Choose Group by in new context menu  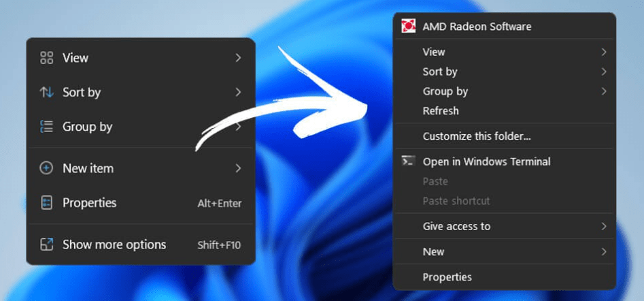click(x=141, y=127)
